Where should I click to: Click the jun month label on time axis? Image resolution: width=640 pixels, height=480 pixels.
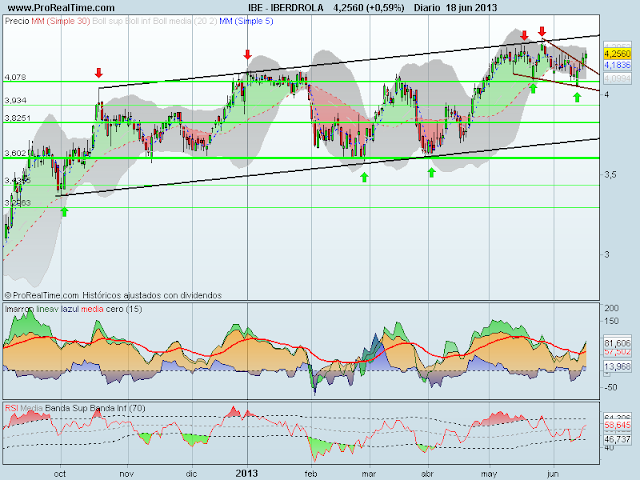(x=553, y=474)
